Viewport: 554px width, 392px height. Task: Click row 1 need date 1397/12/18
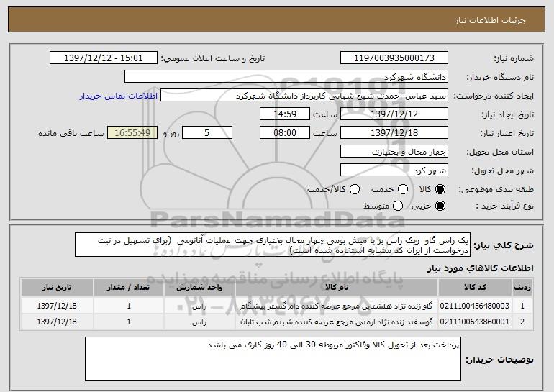pyautogui.click(x=57, y=306)
